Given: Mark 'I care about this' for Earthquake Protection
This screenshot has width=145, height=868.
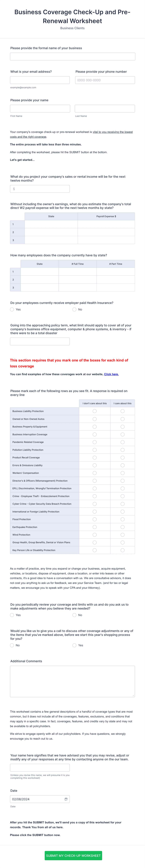Looking at the screenshot, I should click(x=122, y=527).
